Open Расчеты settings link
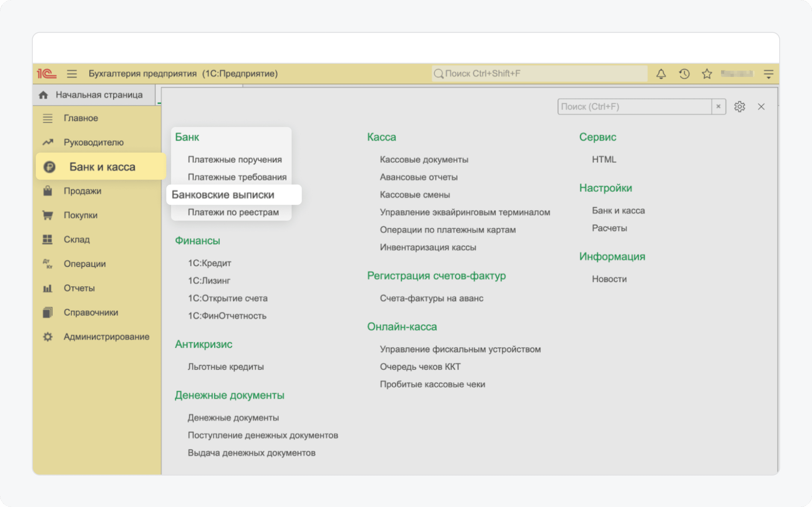The width and height of the screenshot is (812, 507). click(x=609, y=228)
